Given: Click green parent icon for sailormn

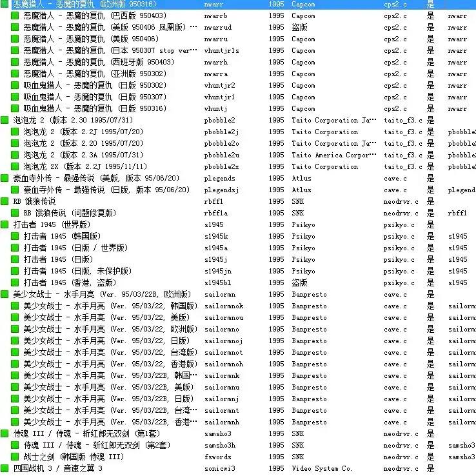Looking at the screenshot, I should tap(5, 294).
